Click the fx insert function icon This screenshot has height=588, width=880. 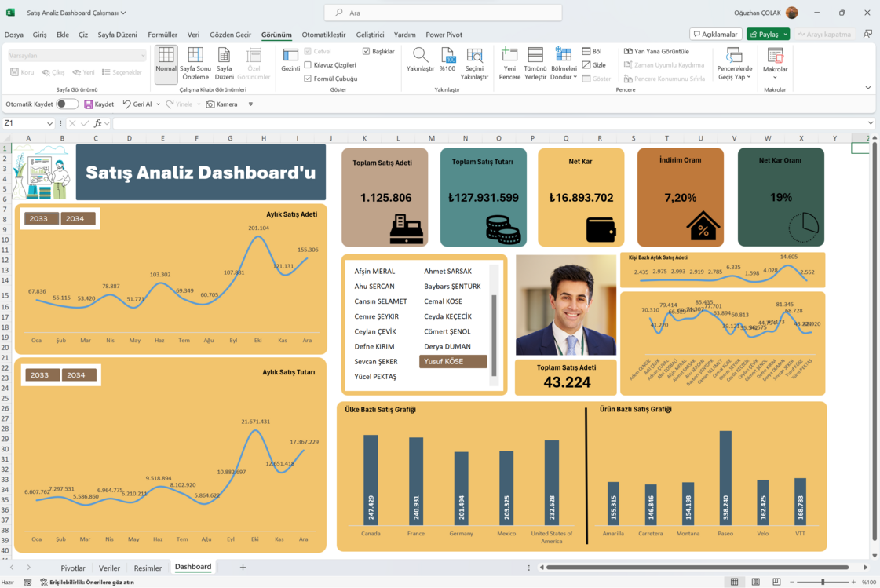tap(97, 123)
